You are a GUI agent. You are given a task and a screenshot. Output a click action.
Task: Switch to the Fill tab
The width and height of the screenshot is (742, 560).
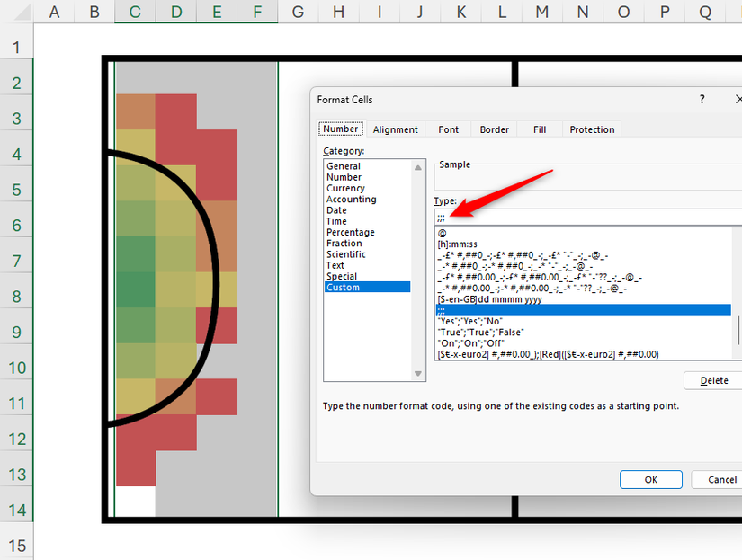coord(539,129)
